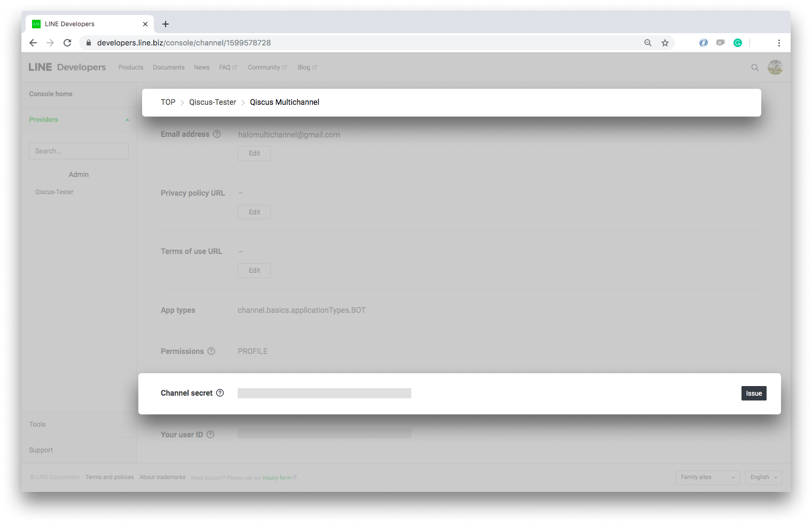The height and width of the screenshot is (524, 812).
Task: Click TOP in the breadcrumb
Action: (168, 102)
